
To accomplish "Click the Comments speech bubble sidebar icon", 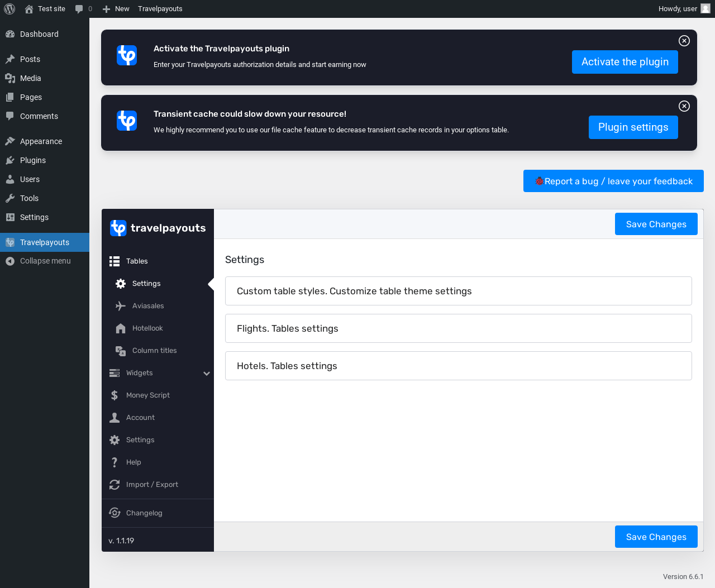I will point(10,116).
